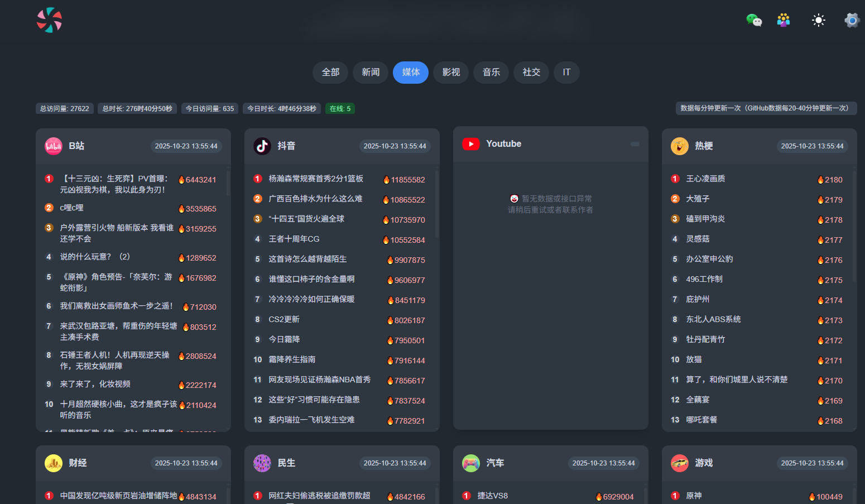Screen dimensions: 865x504
Task: Click the Youtube card timestamp pill
Action: 635,144
